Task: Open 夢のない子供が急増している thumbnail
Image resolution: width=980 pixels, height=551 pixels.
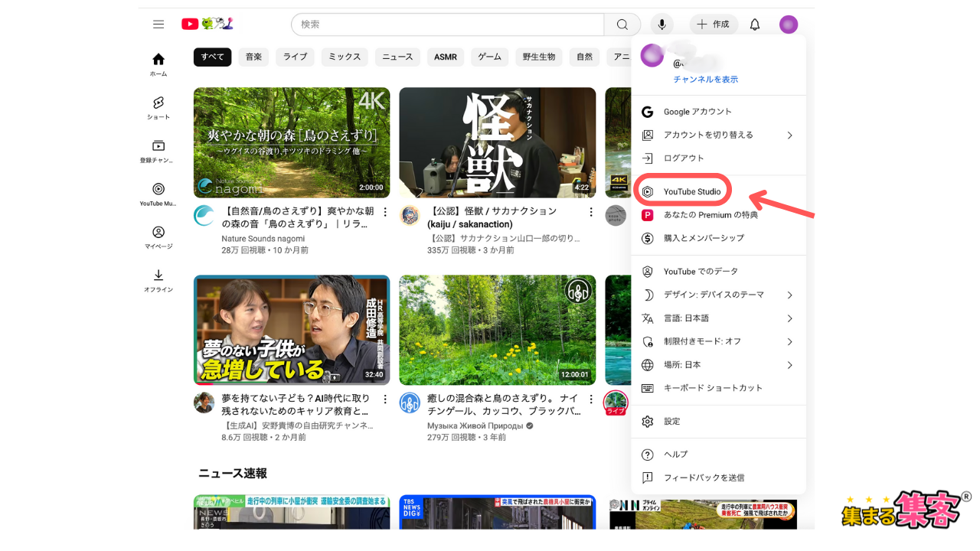Action: click(x=292, y=330)
